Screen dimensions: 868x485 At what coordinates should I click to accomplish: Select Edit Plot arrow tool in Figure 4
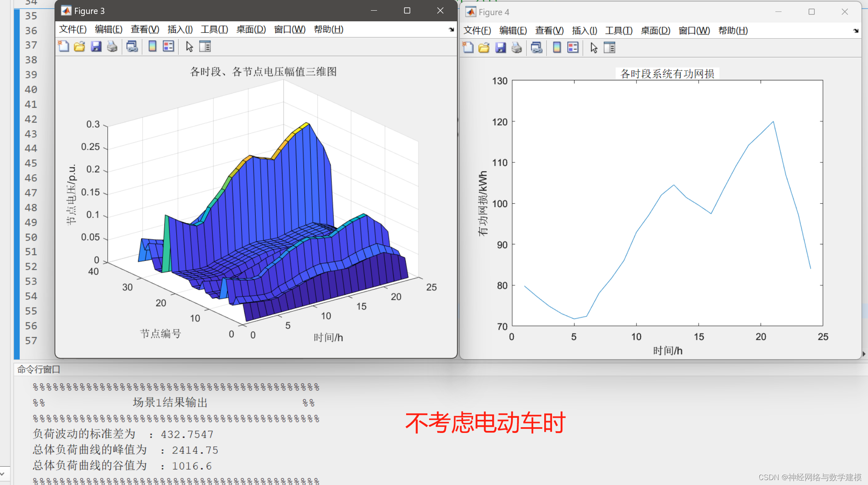(593, 48)
